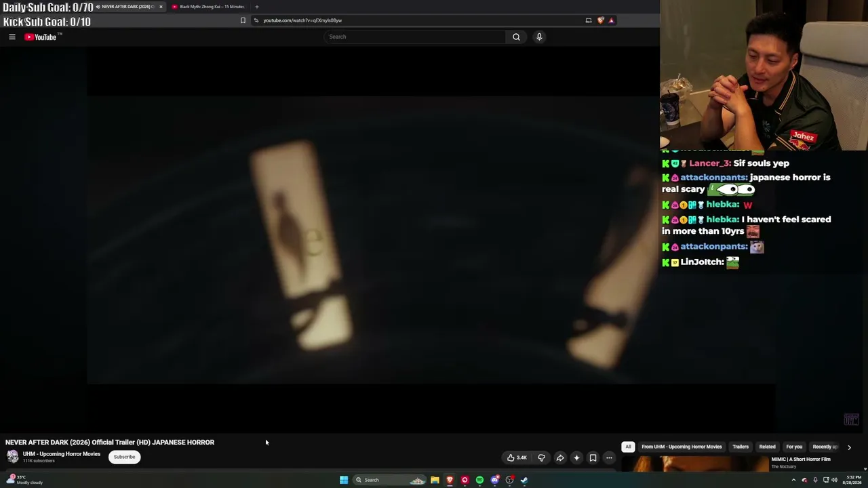The image size is (868, 488).
Task: Open the Brave Shields lion icon
Action: point(600,20)
